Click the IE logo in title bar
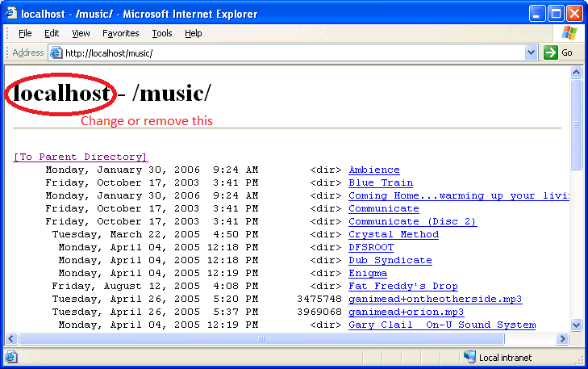Viewport: 588px width, 369px height. coord(10,14)
